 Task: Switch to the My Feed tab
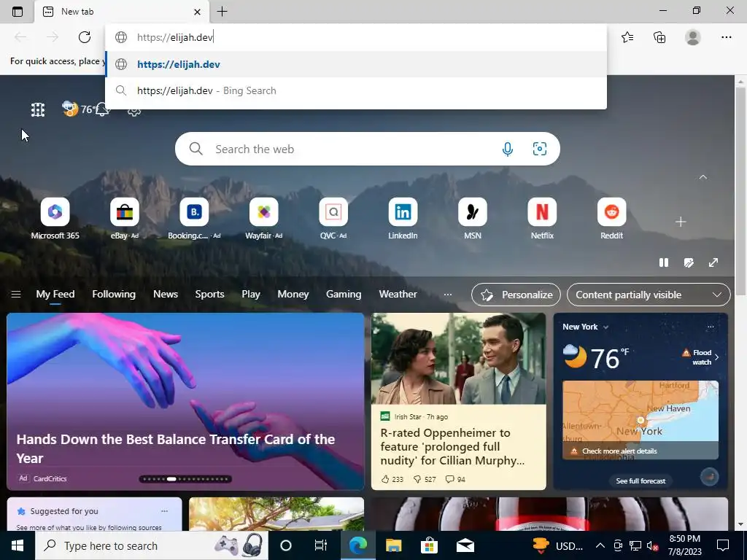coord(55,295)
